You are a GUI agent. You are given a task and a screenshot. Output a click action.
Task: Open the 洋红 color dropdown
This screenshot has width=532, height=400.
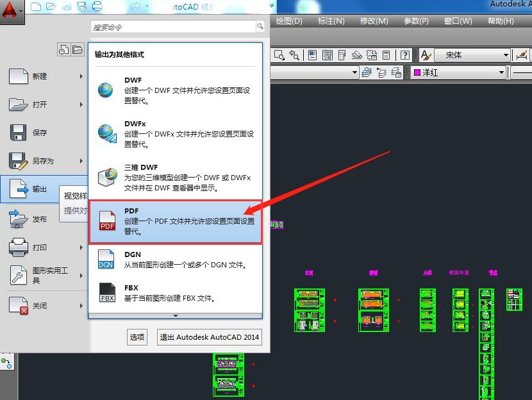pos(458,72)
